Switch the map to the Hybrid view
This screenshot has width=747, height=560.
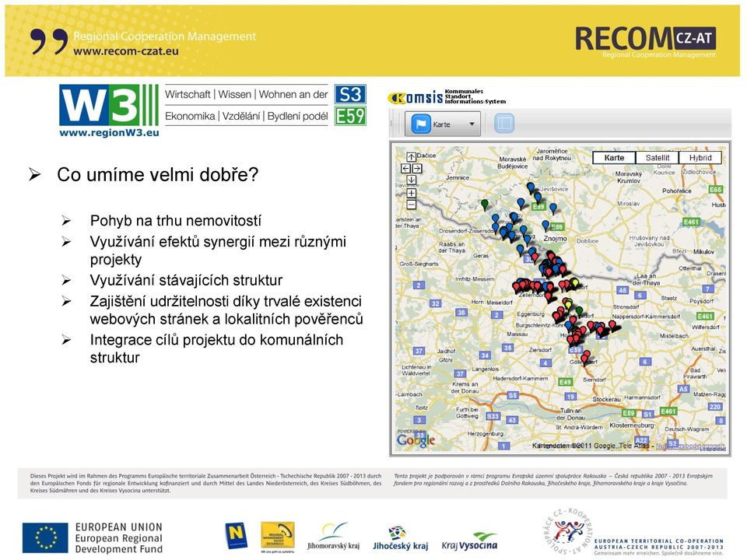pos(700,158)
